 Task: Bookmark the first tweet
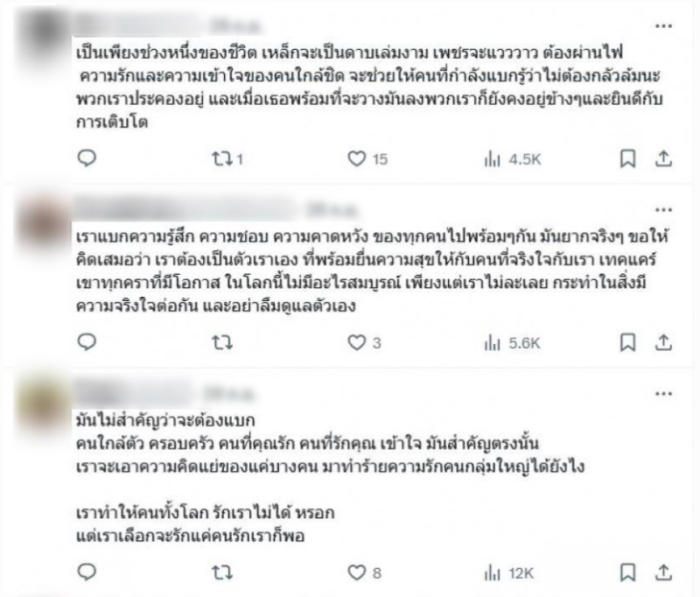[x=627, y=158]
